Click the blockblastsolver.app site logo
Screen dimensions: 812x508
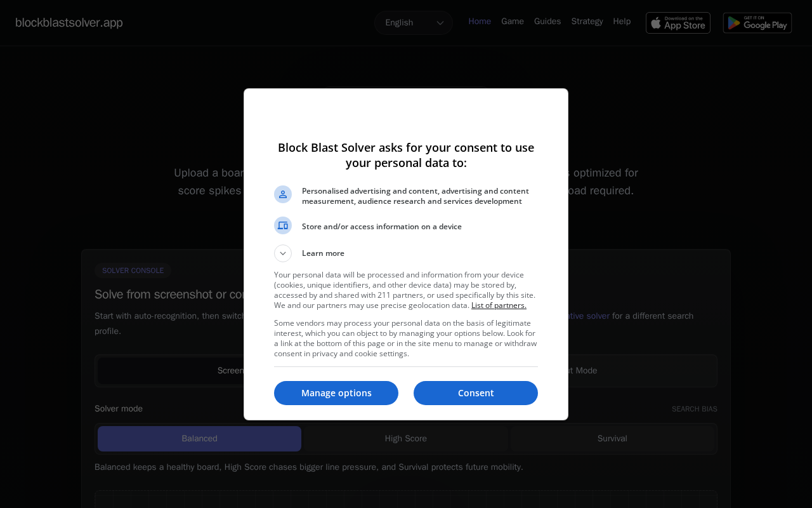pos(69,23)
